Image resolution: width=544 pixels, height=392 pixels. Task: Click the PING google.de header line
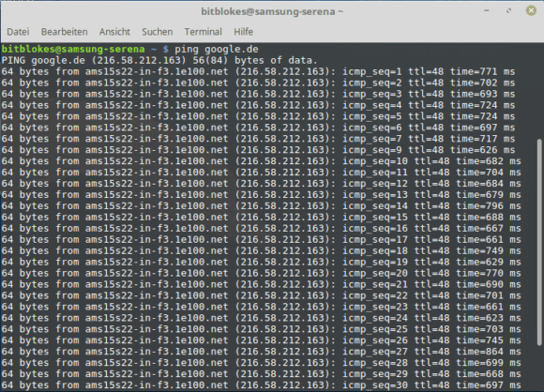159,60
